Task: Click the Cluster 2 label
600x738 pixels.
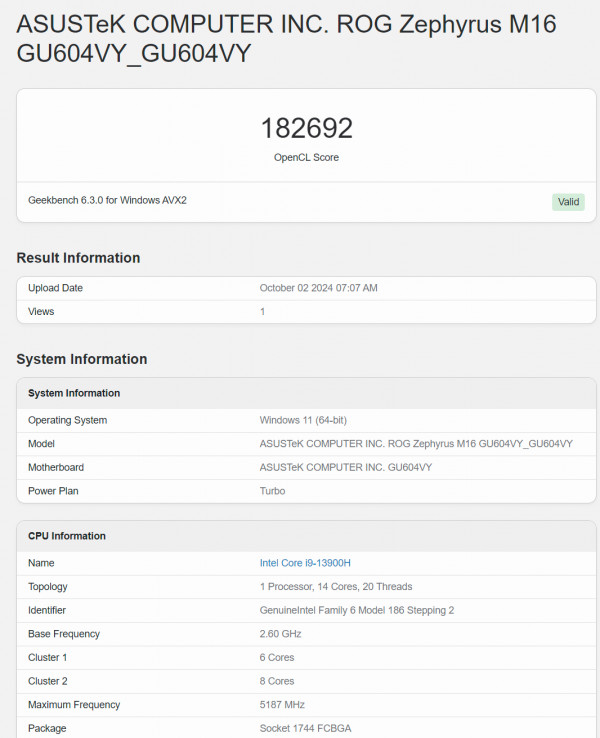Action: click(48, 681)
